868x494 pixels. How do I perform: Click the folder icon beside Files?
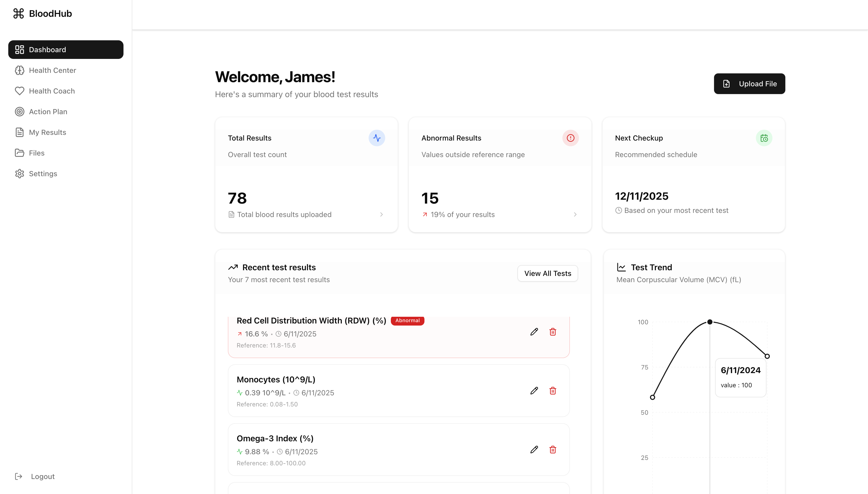20,153
